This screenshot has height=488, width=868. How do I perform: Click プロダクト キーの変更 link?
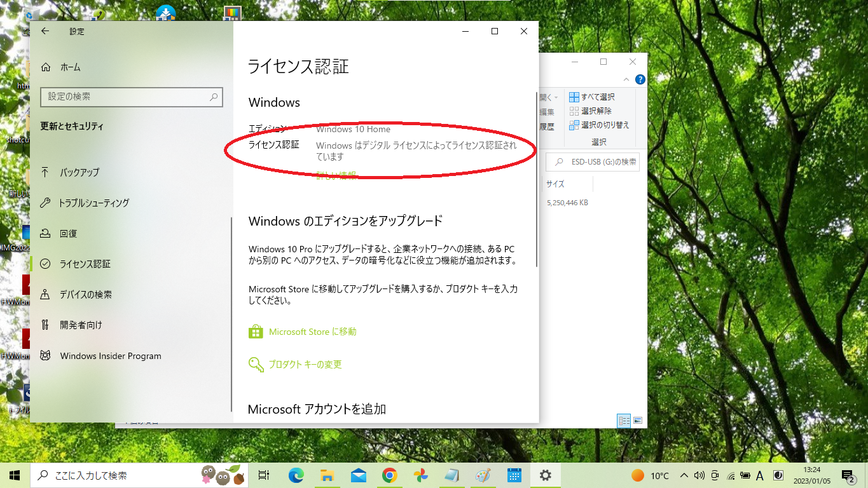[296, 364]
